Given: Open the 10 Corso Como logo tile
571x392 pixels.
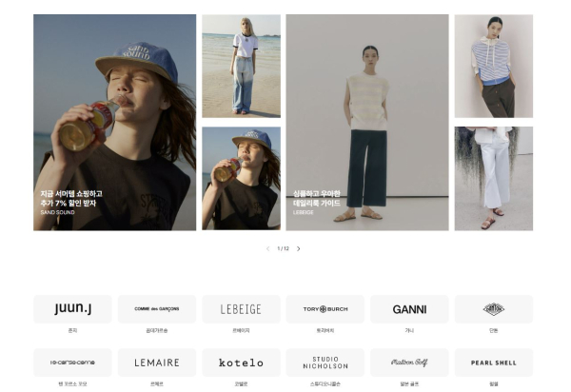Looking at the screenshot, I should click(72, 363).
